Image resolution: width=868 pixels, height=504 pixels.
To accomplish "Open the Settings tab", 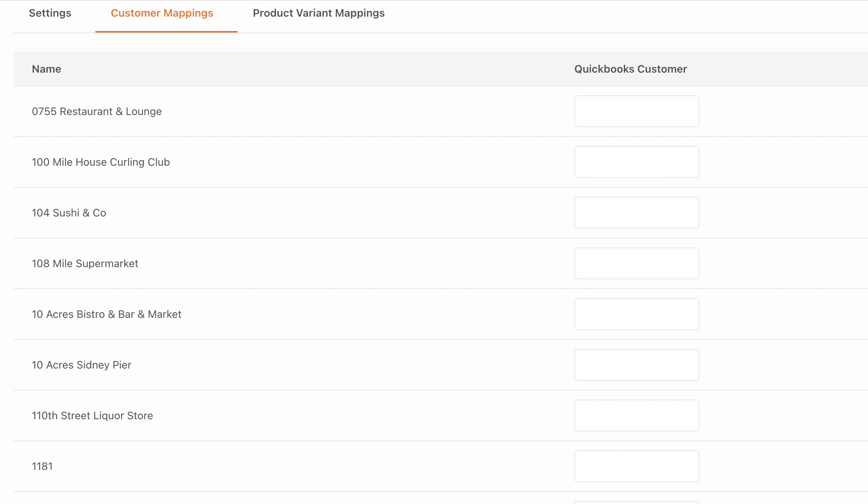I will (50, 13).
